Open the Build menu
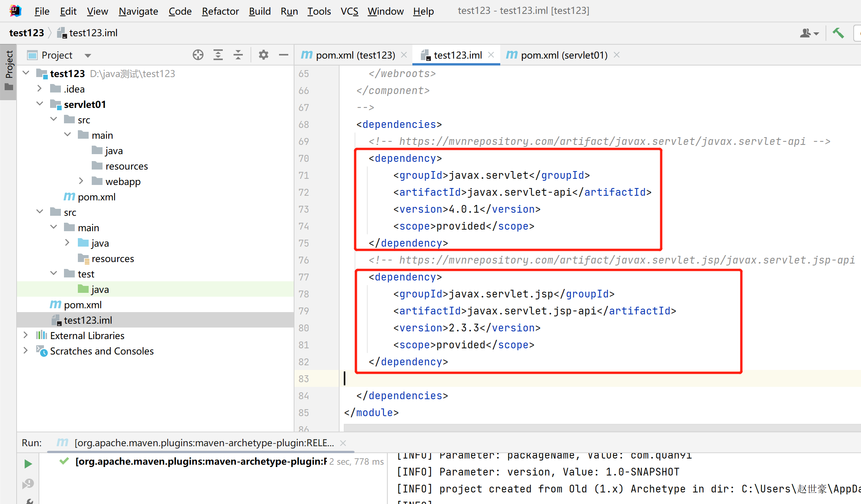Viewport: 861px width, 504px height. pyautogui.click(x=260, y=11)
